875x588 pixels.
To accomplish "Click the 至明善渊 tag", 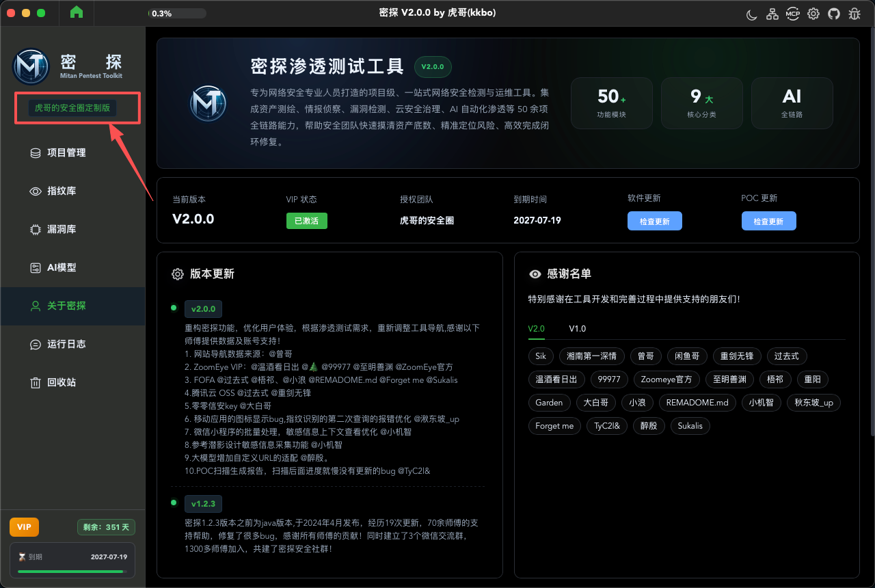I will tap(729, 379).
